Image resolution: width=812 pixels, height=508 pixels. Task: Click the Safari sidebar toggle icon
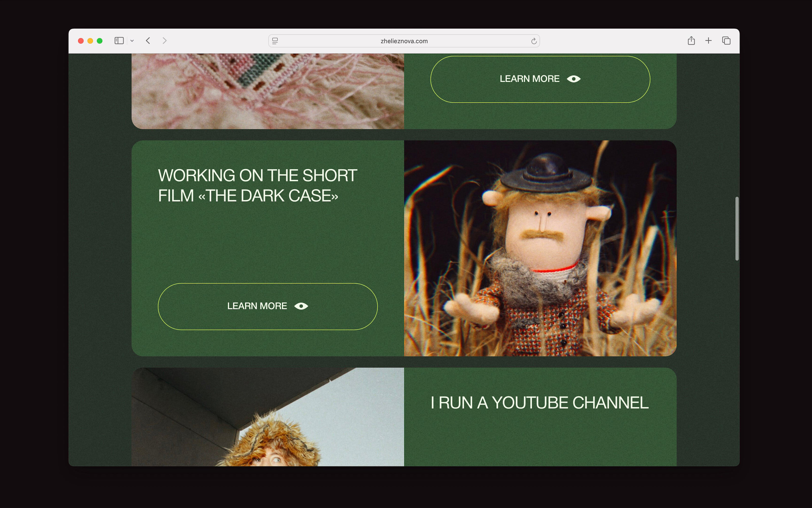119,41
